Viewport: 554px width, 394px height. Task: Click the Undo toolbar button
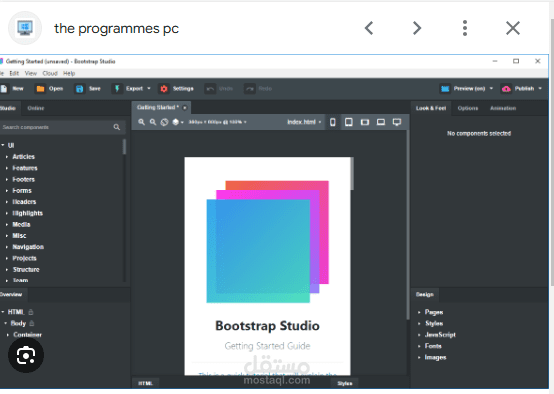click(x=219, y=89)
